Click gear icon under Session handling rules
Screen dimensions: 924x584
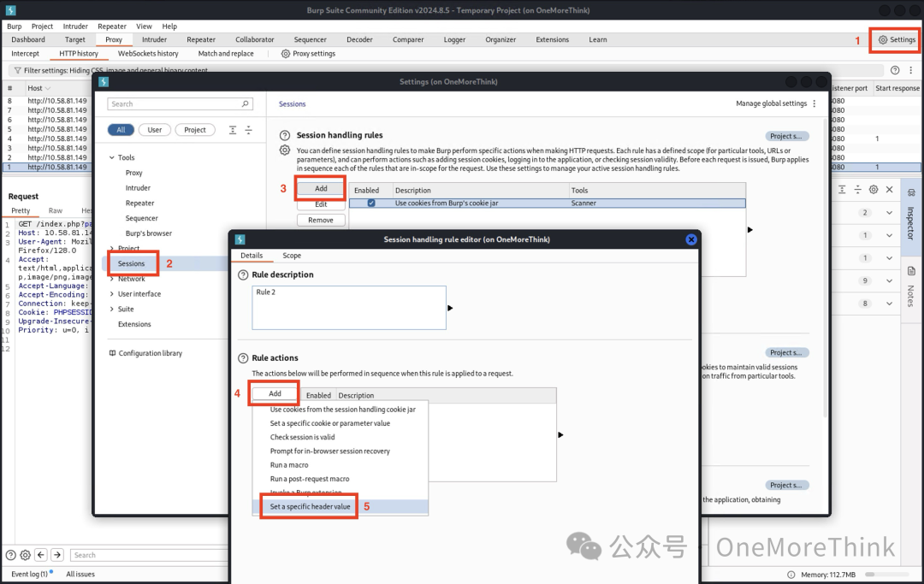(x=285, y=150)
